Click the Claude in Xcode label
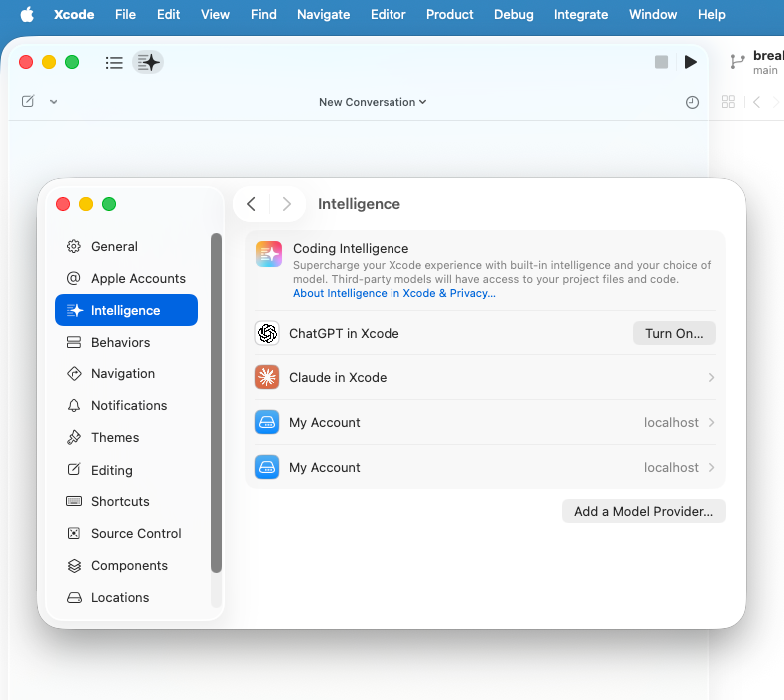Viewport: 784px width, 700px height. pyautogui.click(x=338, y=378)
